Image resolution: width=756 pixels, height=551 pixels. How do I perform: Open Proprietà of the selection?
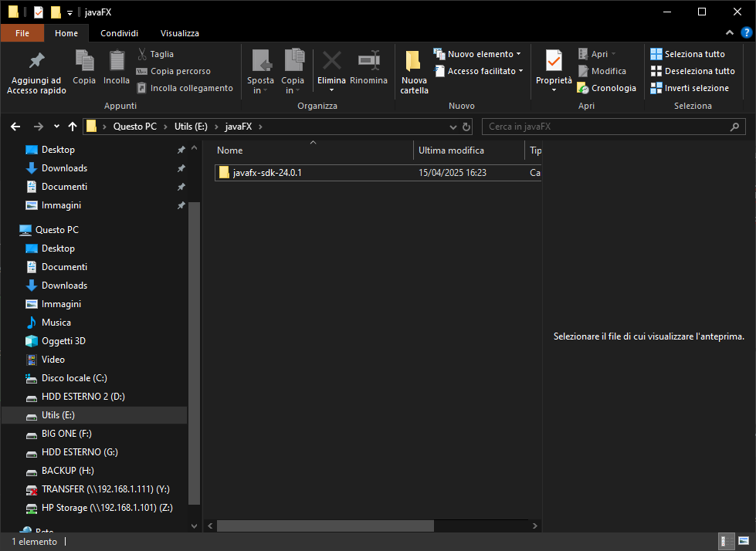coord(554,72)
